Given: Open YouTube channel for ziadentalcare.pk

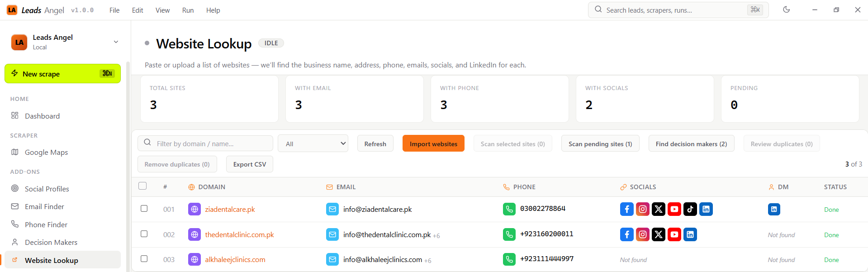Looking at the screenshot, I should pos(674,209).
